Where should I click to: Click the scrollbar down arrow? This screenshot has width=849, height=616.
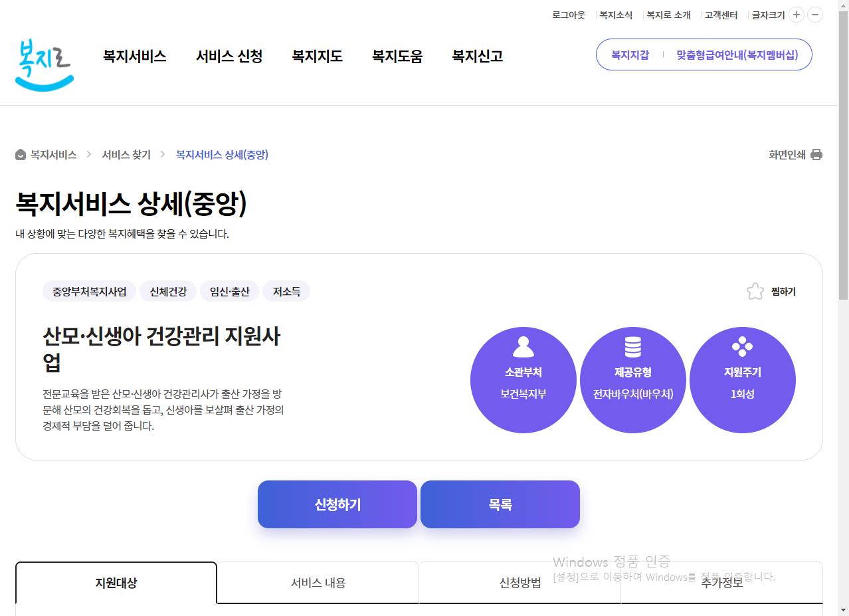pyautogui.click(x=843, y=610)
